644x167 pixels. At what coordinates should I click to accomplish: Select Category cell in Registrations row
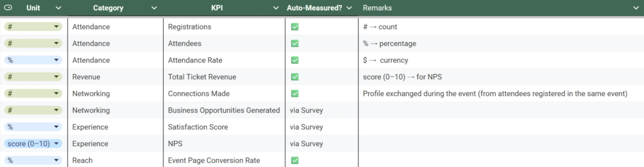115,27
